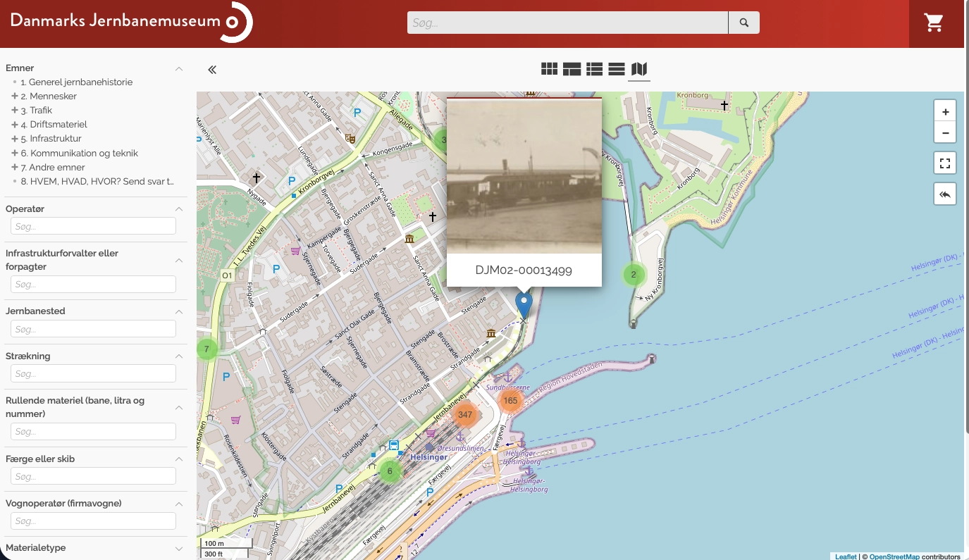Viewport: 969px width, 560px height.
Task: Reset map view with reply-all arrow
Action: 945,194
